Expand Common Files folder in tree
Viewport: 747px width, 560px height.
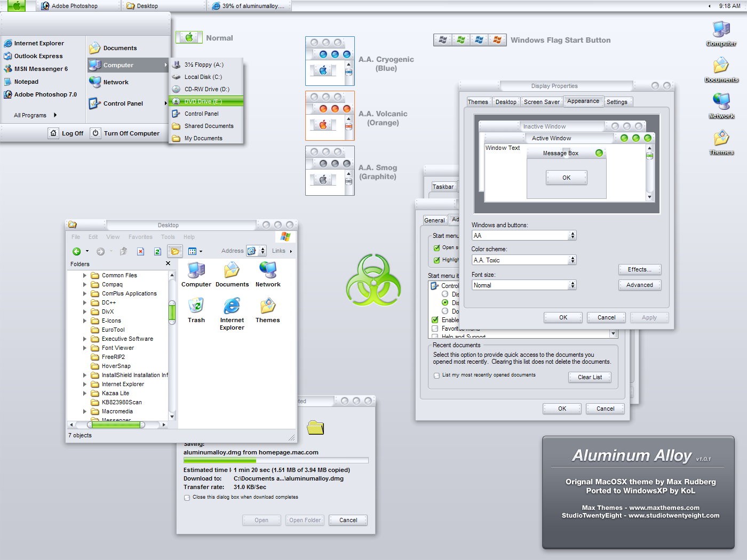tap(84, 276)
